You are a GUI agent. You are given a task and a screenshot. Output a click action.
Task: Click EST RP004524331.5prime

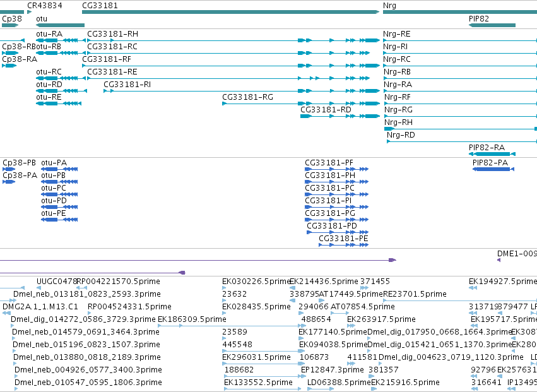pyautogui.click(x=129, y=307)
